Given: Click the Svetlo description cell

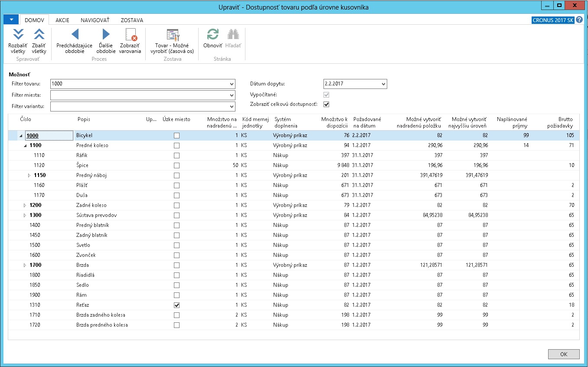Looking at the screenshot, I should click(x=84, y=245).
